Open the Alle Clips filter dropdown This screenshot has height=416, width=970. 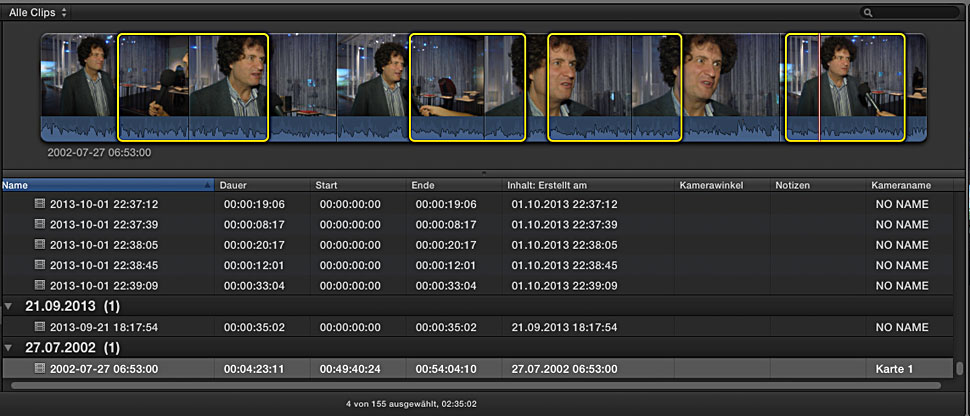pyautogui.click(x=38, y=12)
